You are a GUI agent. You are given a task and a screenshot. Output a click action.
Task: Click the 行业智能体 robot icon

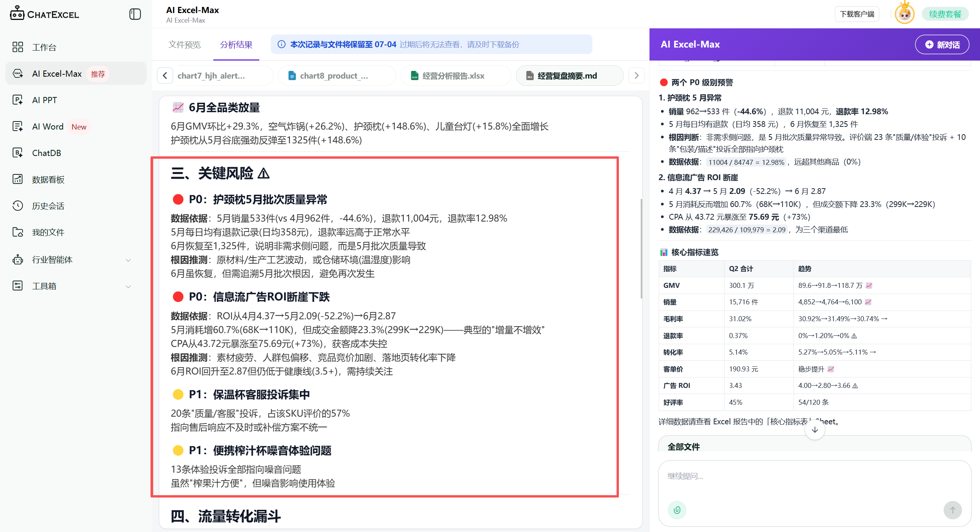[18, 259]
